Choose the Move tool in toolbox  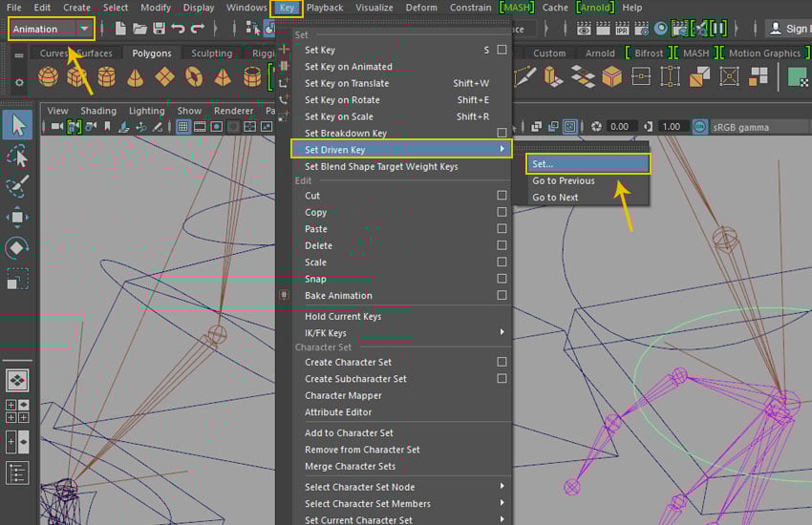[x=17, y=218]
